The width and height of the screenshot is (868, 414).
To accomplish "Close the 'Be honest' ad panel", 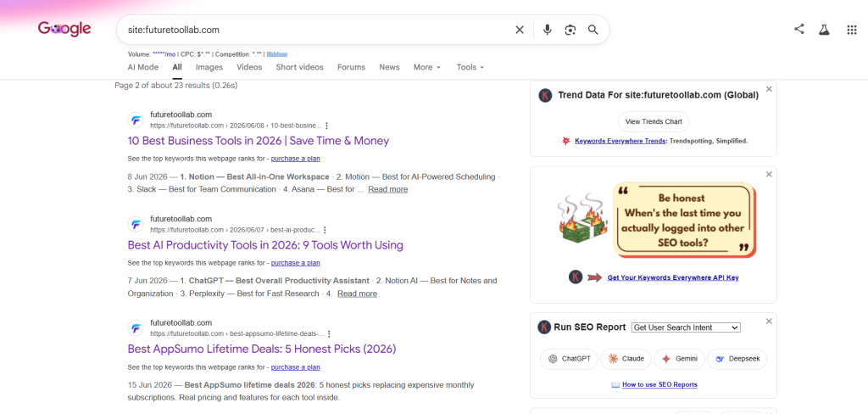I will [x=768, y=175].
